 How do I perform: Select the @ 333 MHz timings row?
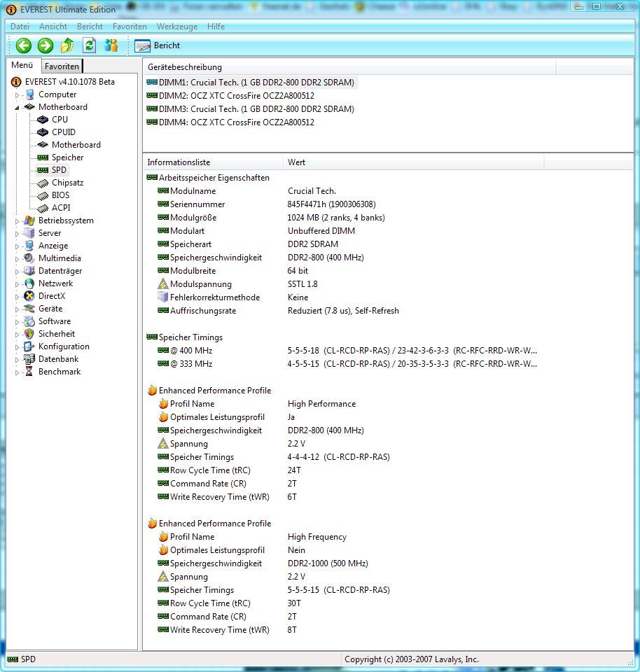pyautogui.click(x=347, y=364)
